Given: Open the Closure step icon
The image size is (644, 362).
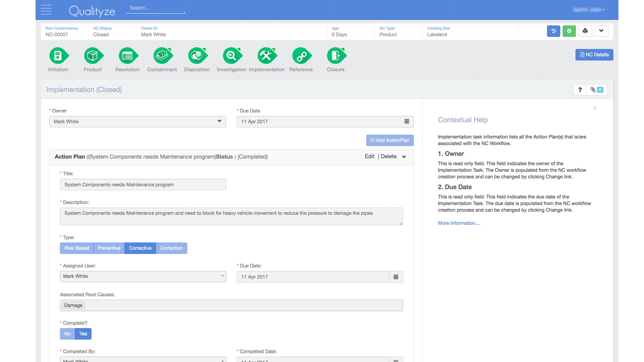Looking at the screenshot, I should coord(336,56).
